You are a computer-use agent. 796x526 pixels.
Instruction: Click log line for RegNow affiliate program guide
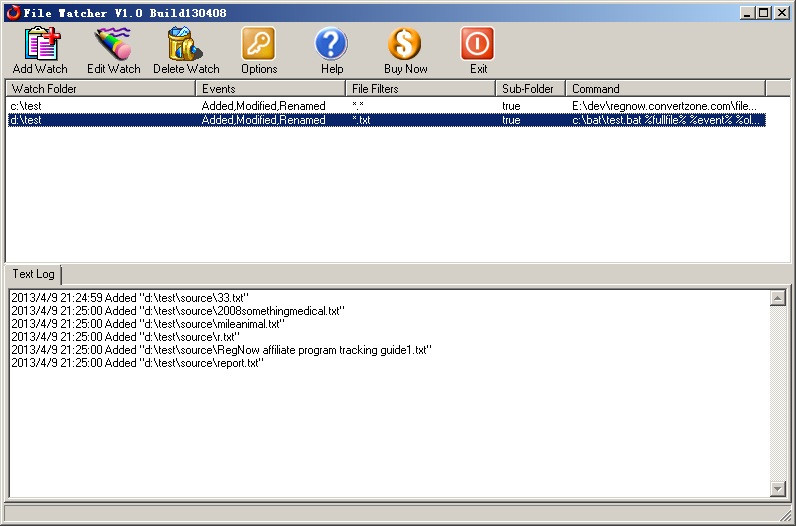pyautogui.click(x=221, y=350)
